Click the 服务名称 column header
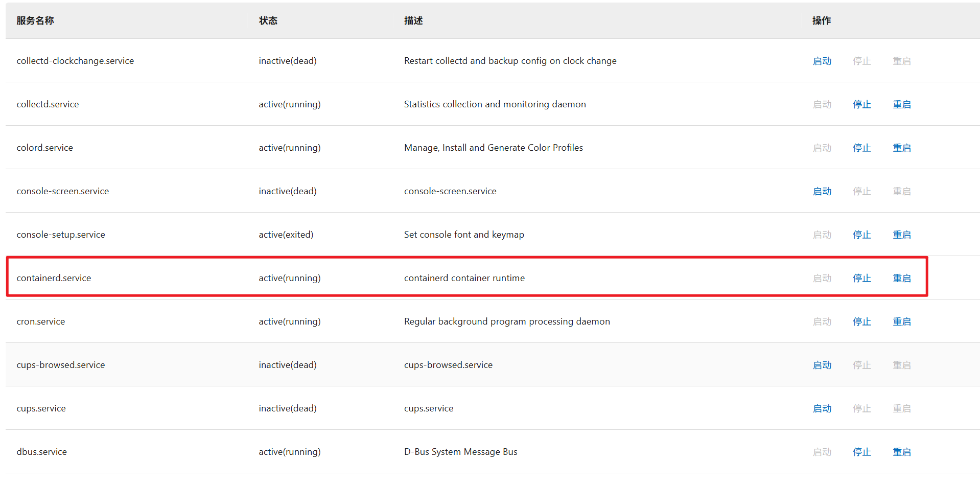The height and width of the screenshot is (484, 980). coord(35,20)
